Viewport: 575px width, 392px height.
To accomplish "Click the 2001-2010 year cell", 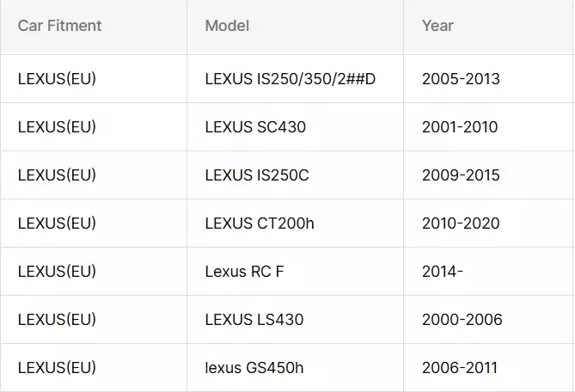I will [x=460, y=127].
